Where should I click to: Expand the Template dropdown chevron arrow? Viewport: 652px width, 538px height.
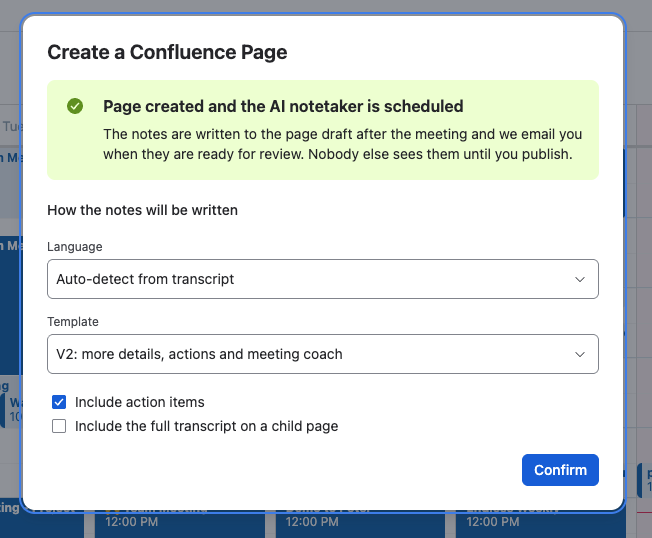click(x=580, y=354)
